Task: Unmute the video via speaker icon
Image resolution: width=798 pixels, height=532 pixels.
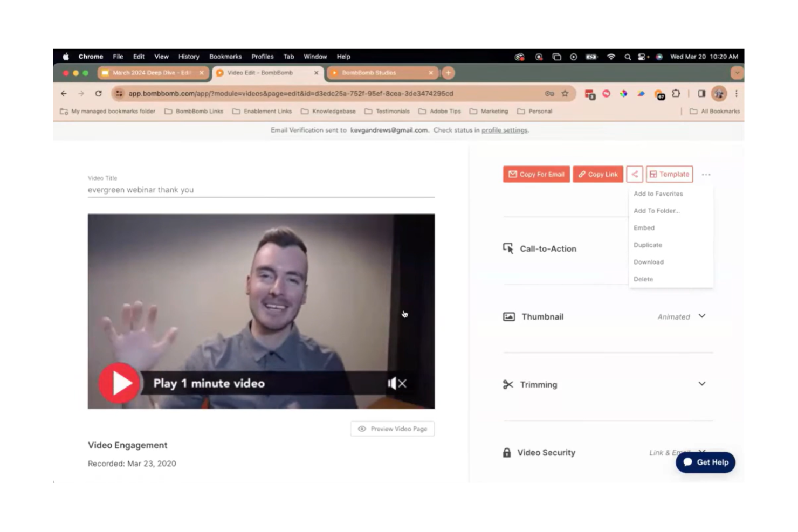Action: (396, 383)
